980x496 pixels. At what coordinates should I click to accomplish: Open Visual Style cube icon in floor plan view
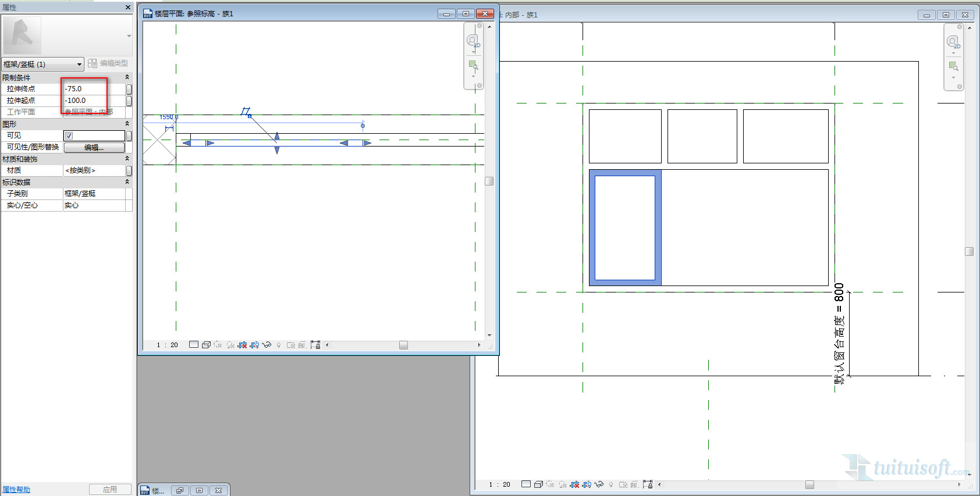click(206, 345)
